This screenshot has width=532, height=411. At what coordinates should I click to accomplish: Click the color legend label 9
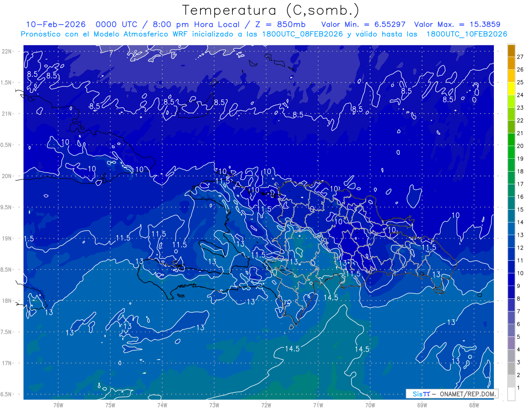[x=519, y=286]
